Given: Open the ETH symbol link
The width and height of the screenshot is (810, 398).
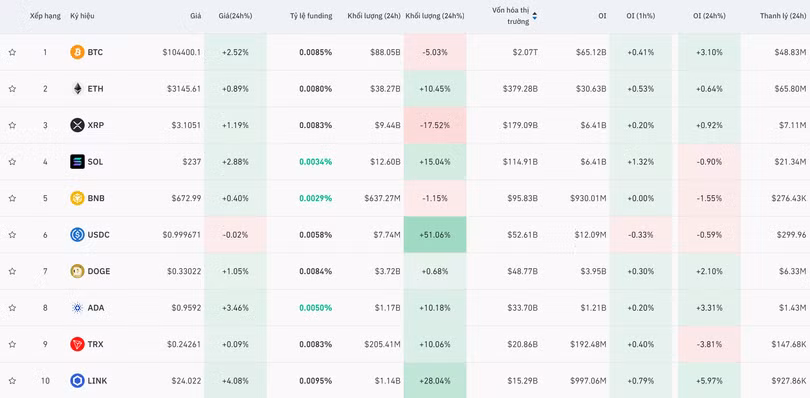Looking at the screenshot, I should click(x=96, y=89).
